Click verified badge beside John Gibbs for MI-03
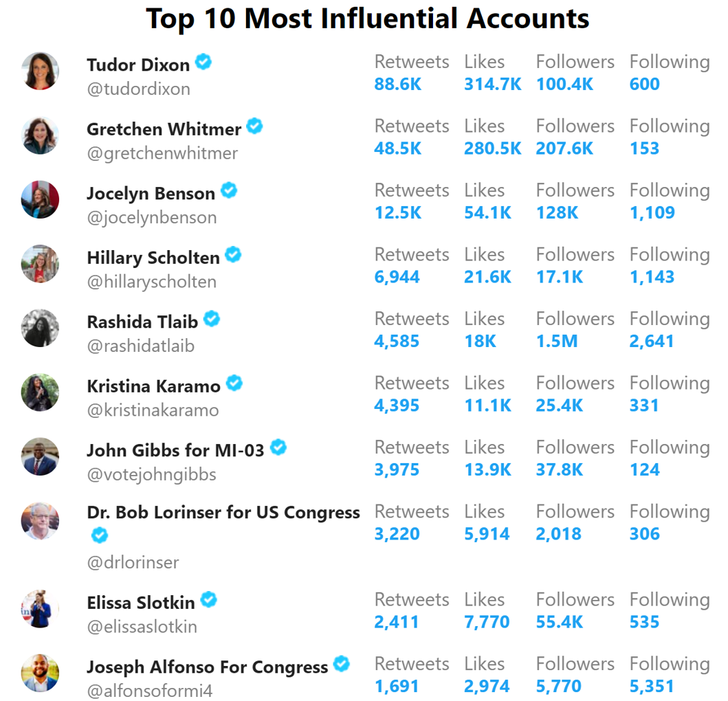The image size is (728, 701). [278, 447]
